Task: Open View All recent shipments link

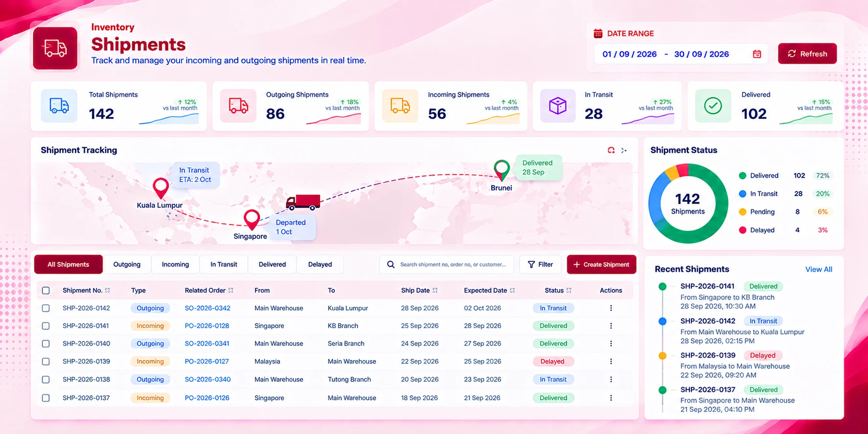Action: pos(819,270)
